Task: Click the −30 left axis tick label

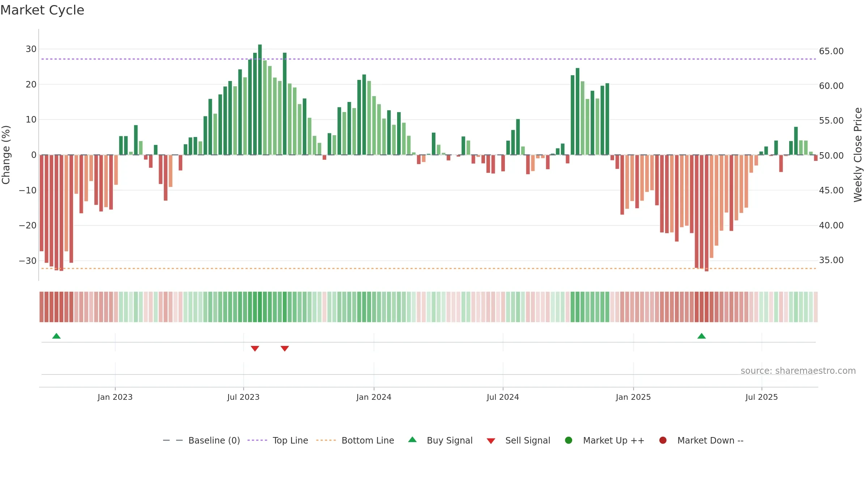Action: (x=28, y=261)
